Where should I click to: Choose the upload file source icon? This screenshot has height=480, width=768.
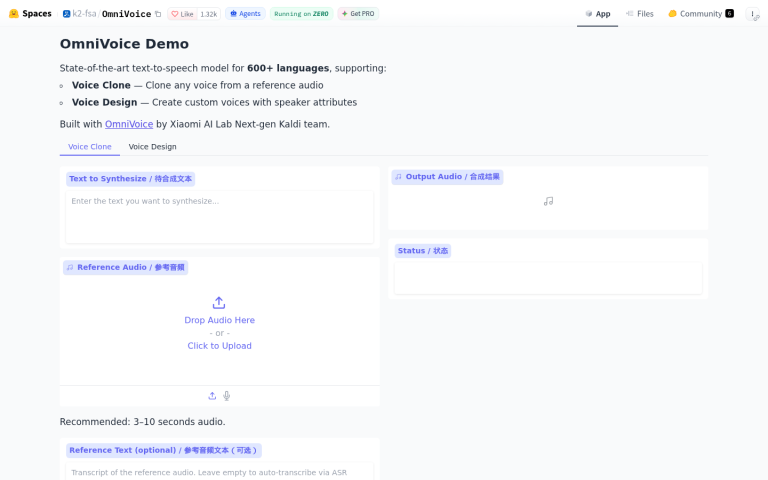(x=212, y=396)
